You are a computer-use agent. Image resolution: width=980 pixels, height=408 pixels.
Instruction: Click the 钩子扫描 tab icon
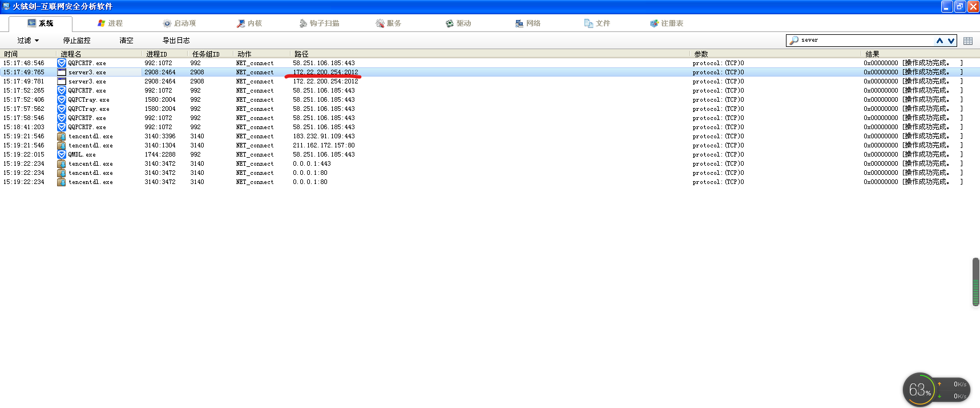tap(303, 23)
